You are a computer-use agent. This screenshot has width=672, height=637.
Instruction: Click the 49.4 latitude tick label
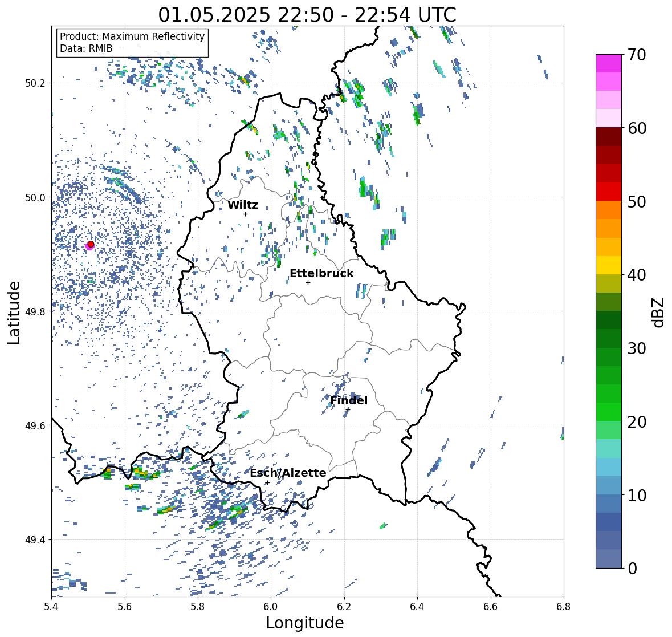(x=35, y=539)
